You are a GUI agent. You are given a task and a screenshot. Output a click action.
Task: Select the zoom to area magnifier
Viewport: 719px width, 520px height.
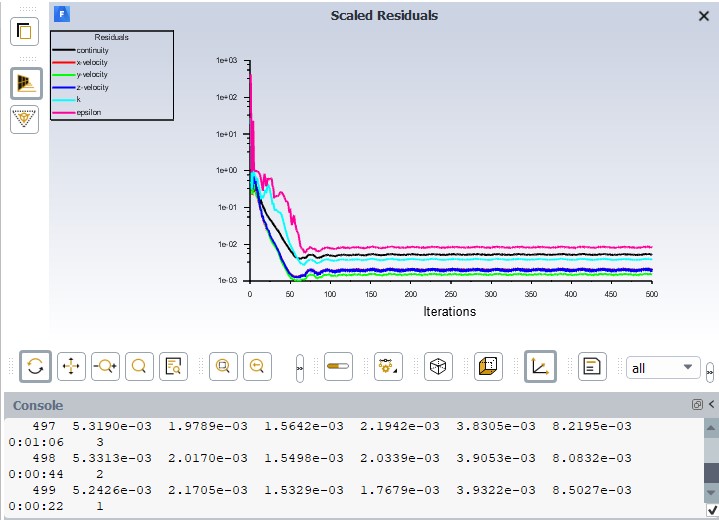tap(139, 366)
